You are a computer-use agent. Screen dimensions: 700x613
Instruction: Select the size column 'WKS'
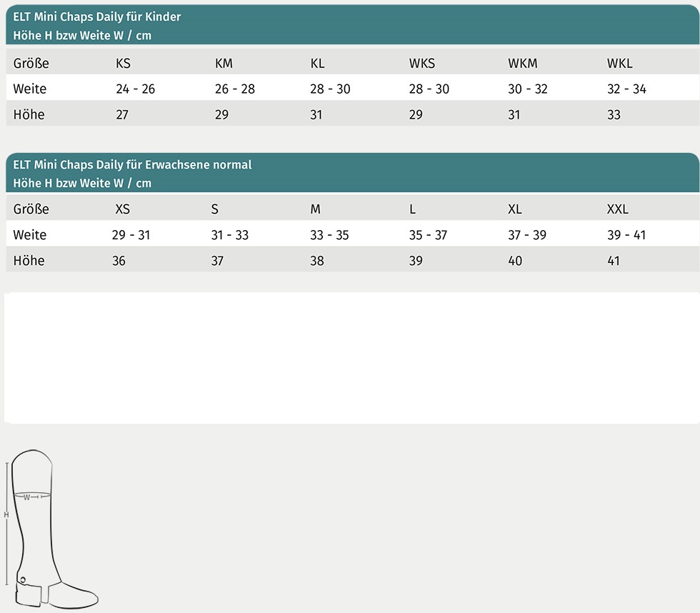(x=422, y=63)
